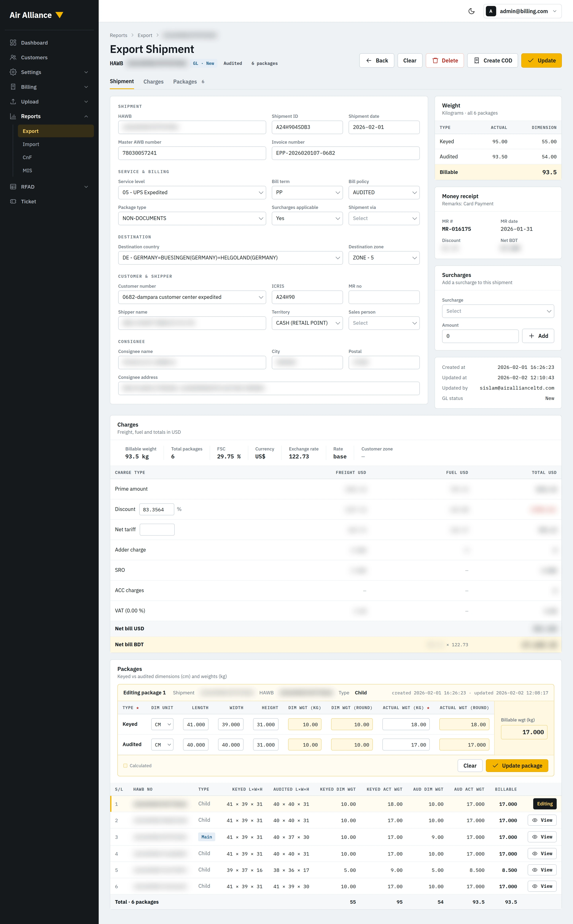Click the Billing sidebar icon
This screenshot has height=924, width=573.
(x=13, y=87)
